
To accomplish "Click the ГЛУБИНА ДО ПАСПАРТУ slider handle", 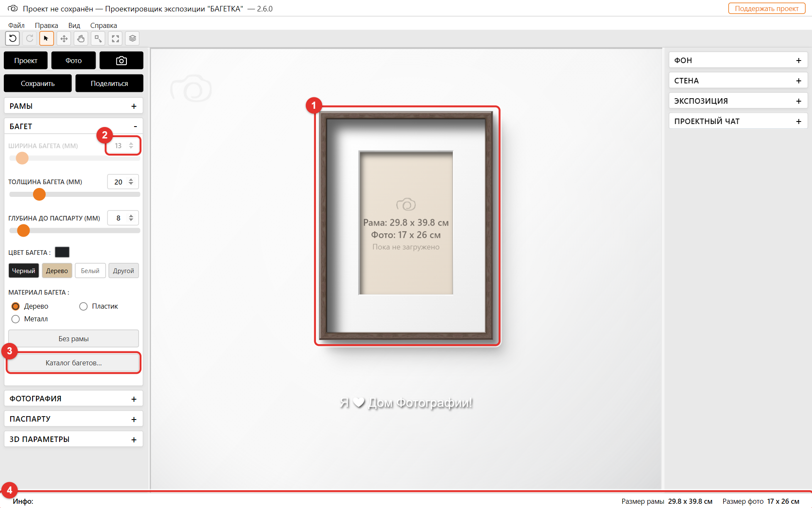I will click(x=24, y=231).
